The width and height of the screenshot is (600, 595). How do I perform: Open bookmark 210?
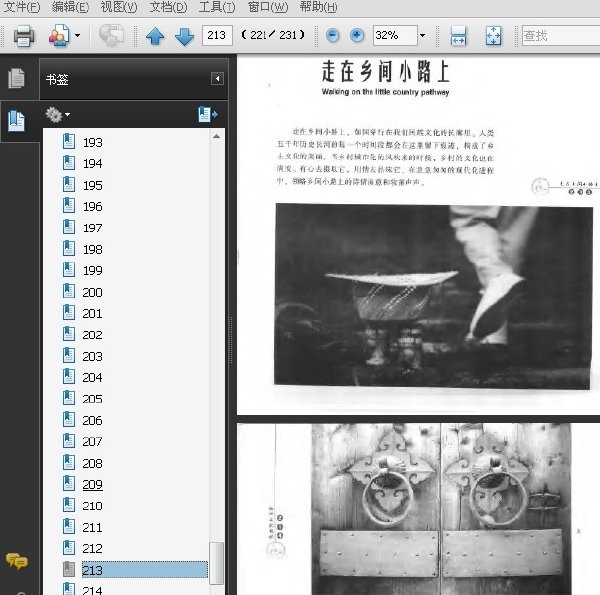(x=93, y=506)
